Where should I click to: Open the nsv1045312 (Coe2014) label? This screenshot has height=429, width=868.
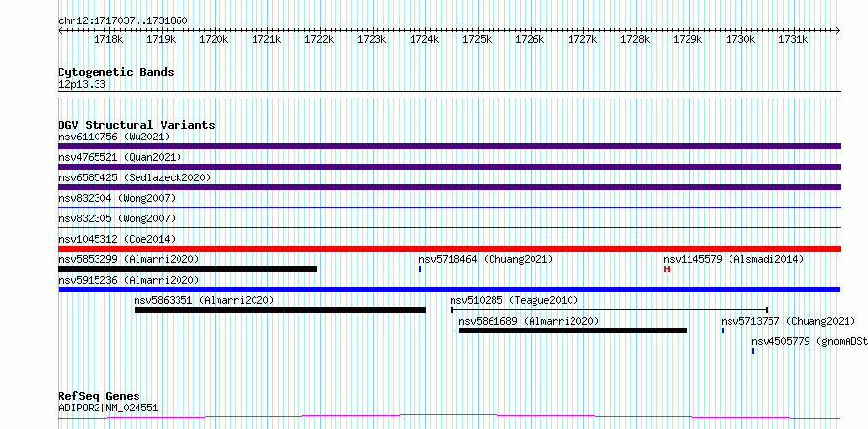[117, 239]
